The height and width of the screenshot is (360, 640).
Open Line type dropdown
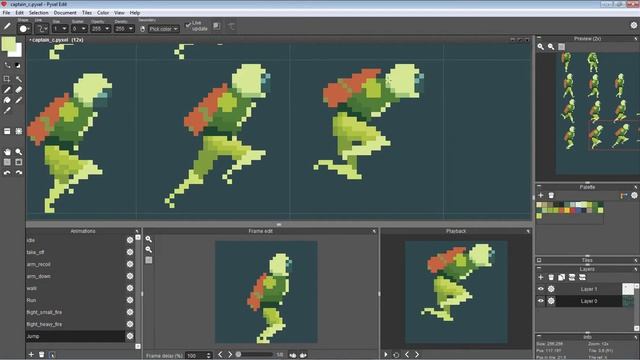(x=42, y=28)
